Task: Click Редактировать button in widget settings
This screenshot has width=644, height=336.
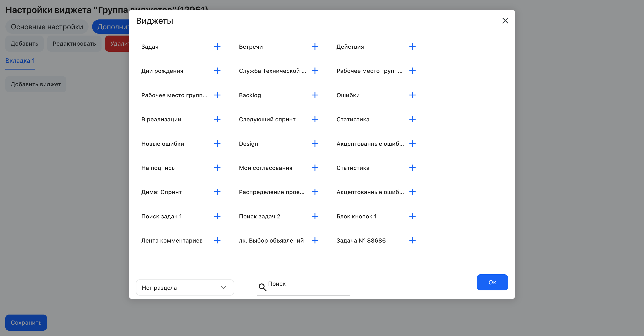Action: point(74,44)
